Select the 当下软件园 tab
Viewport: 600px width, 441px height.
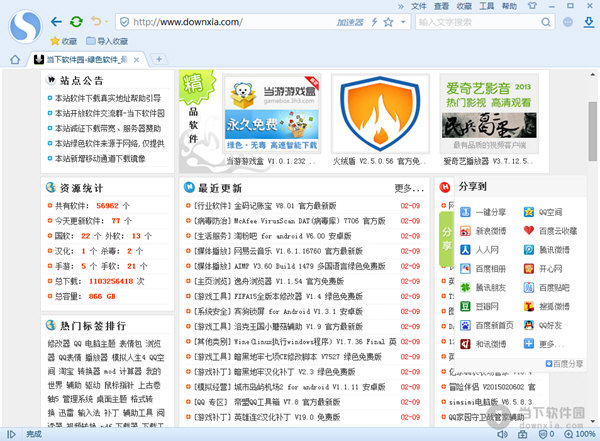[x=86, y=59]
